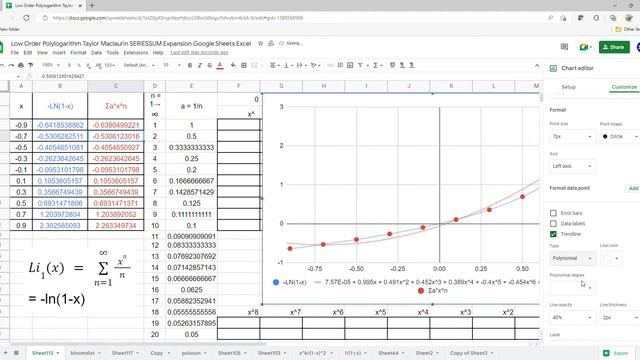Select cell containing 0.6931471806
Viewport: 640px width, 360px height.
(x=60, y=203)
